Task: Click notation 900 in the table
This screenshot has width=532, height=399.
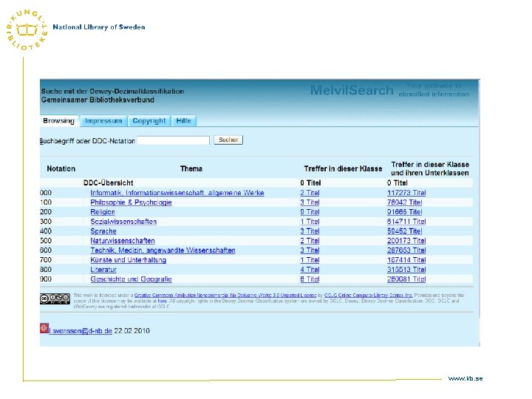Action: (46, 279)
